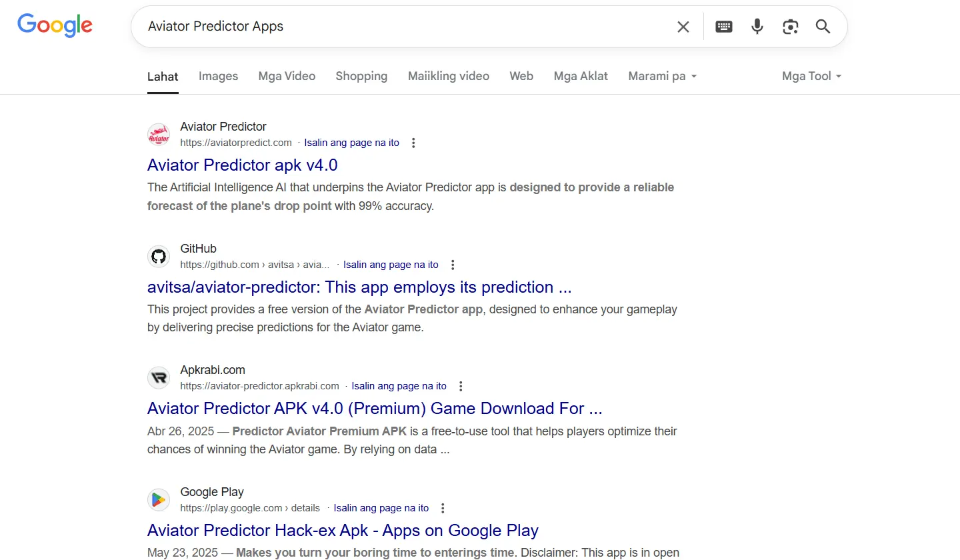Translate the Apkrabi.com result page link

(399, 386)
